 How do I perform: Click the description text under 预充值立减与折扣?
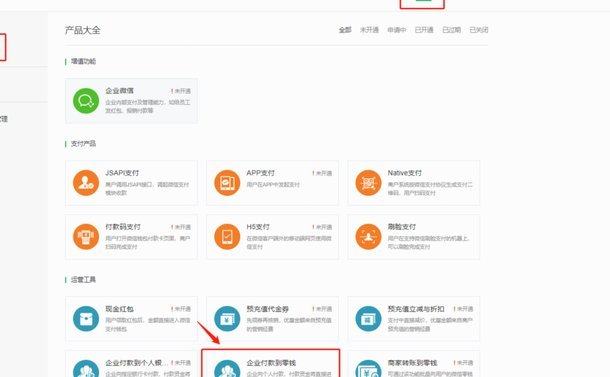pos(430,324)
